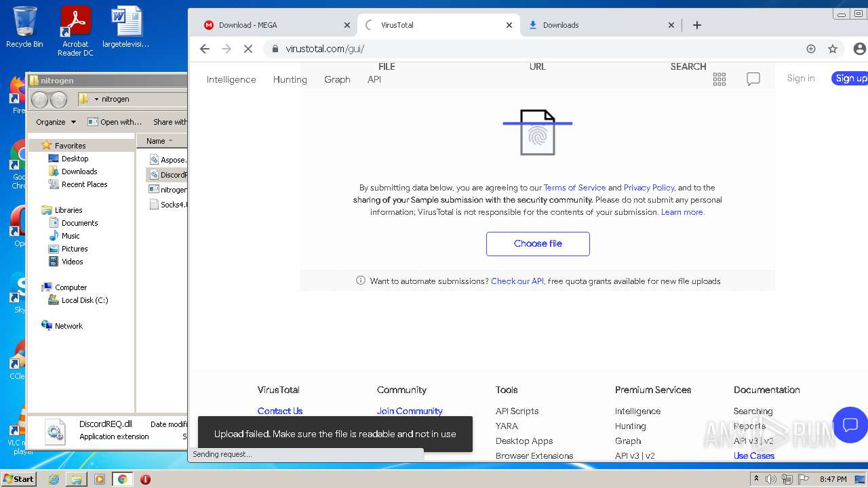Sort by the Name column header
868x488 pixels.
pos(161,141)
